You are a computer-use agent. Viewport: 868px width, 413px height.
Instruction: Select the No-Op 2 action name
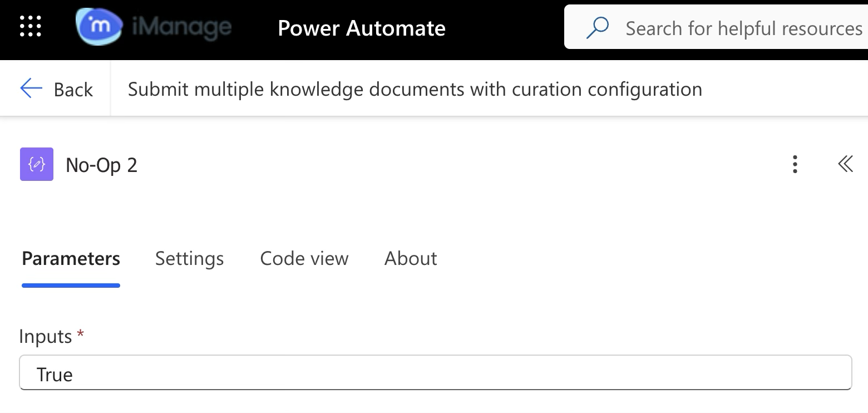[x=102, y=165]
